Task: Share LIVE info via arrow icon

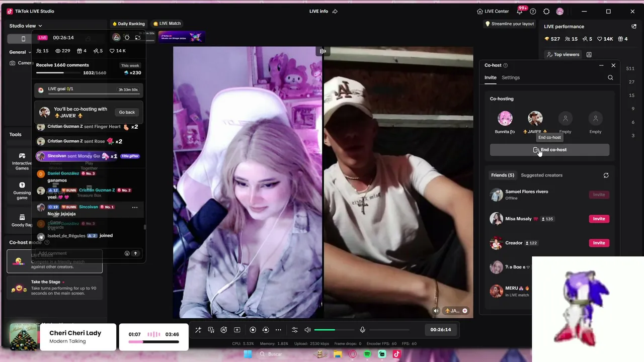Action: click(335, 11)
